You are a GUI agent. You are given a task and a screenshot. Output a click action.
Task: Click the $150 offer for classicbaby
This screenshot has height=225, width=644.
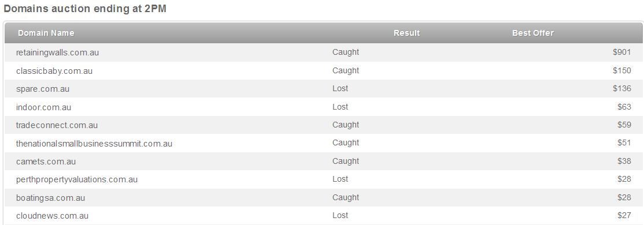[622, 70]
